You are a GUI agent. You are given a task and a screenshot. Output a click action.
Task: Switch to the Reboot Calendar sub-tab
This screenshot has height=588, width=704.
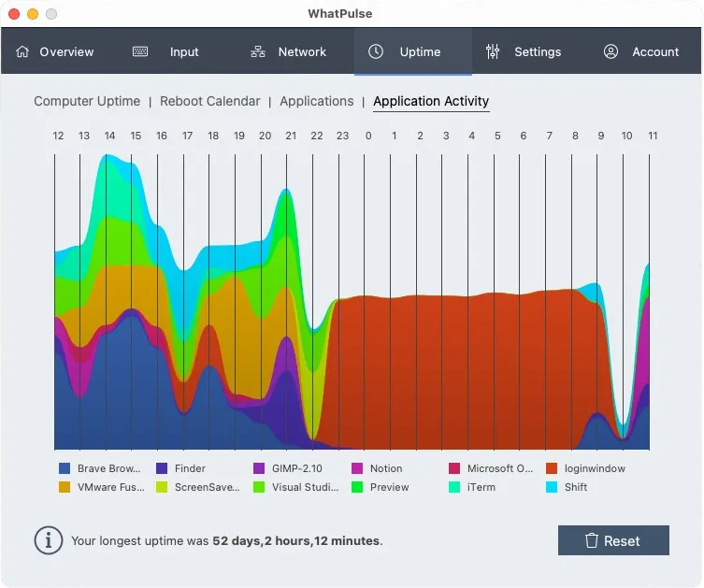[x=213, y=101]
